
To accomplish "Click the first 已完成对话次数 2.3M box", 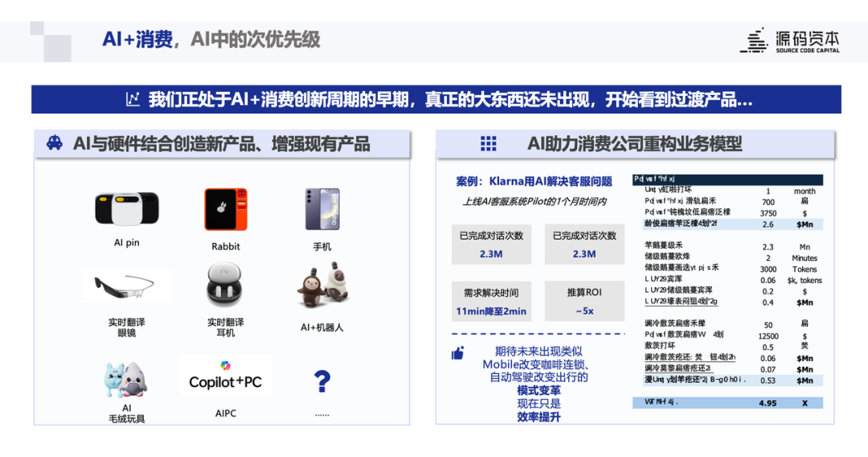I will click(x=492, y=245).
